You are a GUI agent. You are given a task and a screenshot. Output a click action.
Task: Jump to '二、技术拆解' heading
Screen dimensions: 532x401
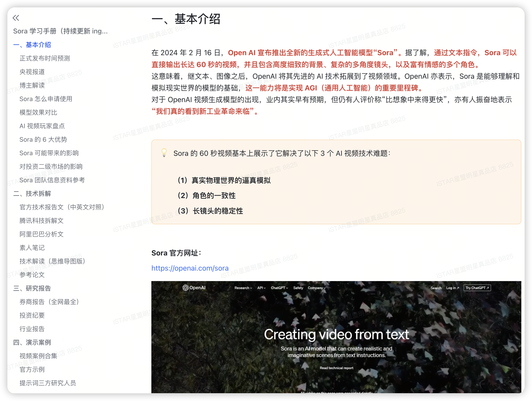pos(32,194)
